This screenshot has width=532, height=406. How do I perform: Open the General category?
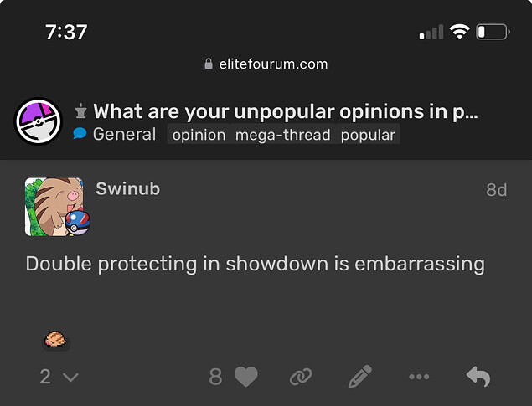[x=115, y=134]
